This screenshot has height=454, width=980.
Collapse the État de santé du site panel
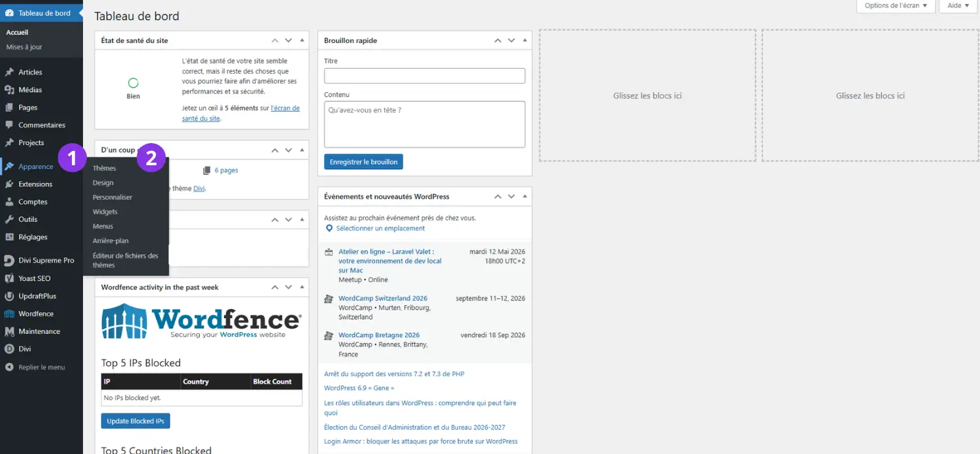(x=302, y=41)
